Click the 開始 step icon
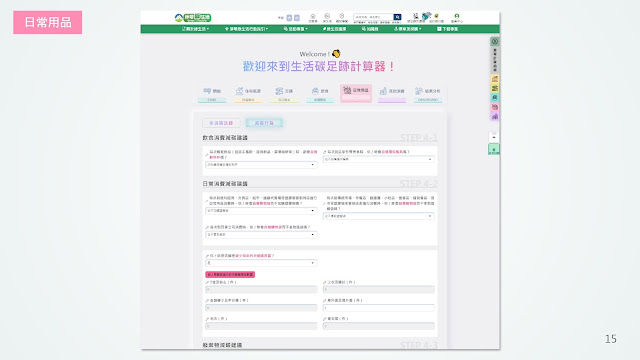 coord(207,91)
